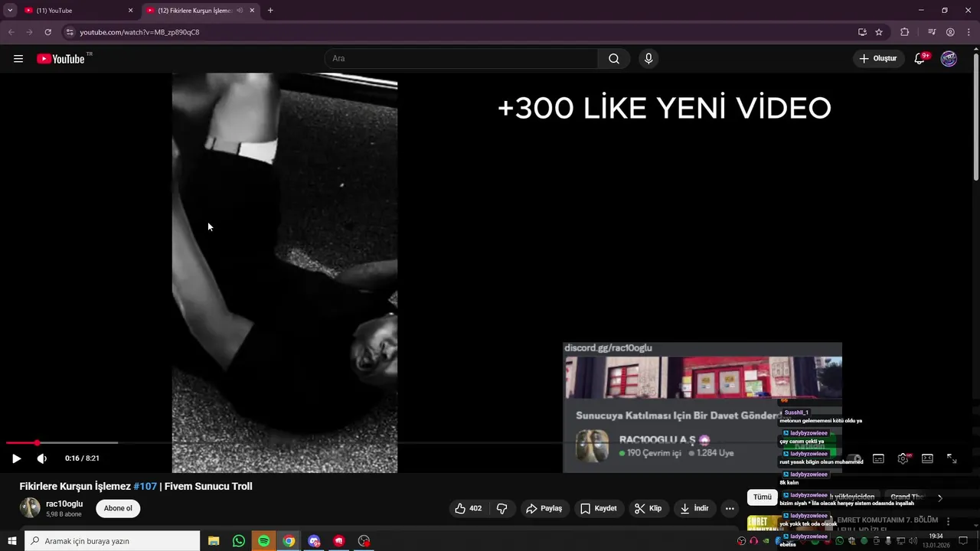Image resolution: width=980 pixels, height=551 pixels.
Task: Close the (11) YouTube tab
Action: [x=130, y=11]
